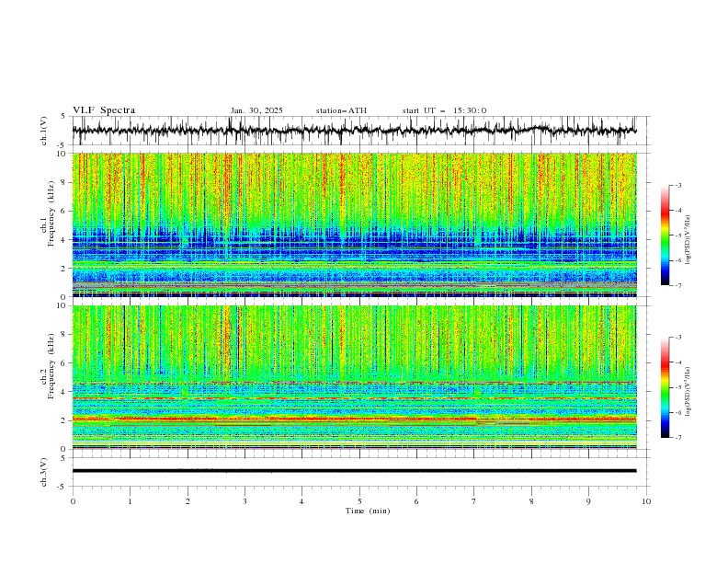Screen dimensions: 728x563
Task: Click the "2" kHz tick of the ch.2 spectrogram
Action: pyautogui.click(x=64, y=420)
